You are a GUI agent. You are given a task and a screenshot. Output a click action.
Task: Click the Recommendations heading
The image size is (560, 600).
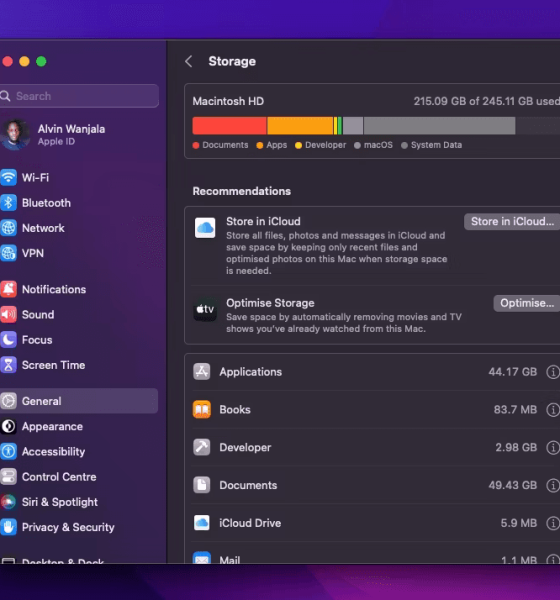coord(242,191)
